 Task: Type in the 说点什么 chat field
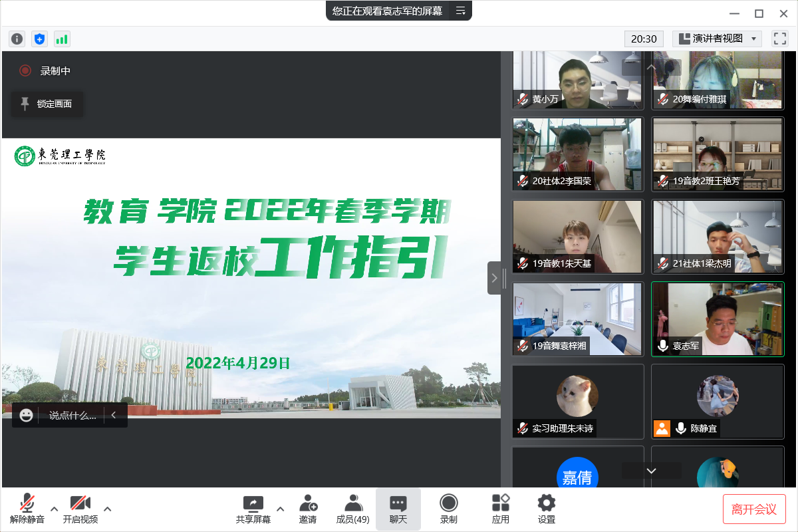(72, 415)
